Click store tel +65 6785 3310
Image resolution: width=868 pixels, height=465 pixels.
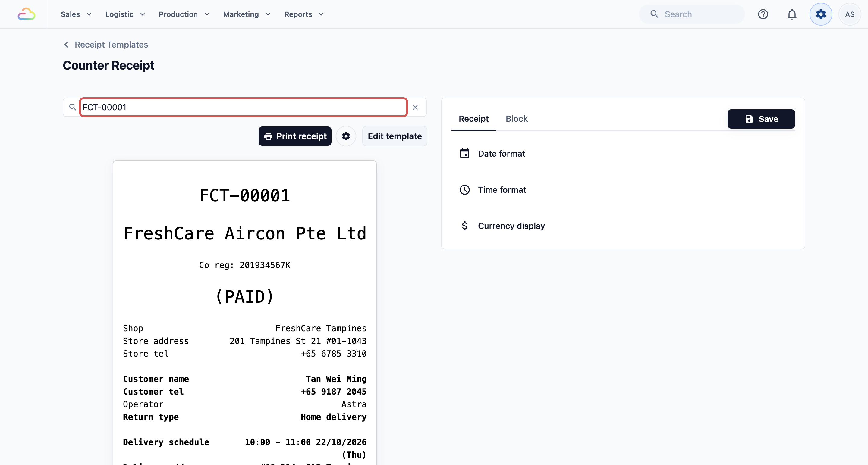[x=334, y=354]
